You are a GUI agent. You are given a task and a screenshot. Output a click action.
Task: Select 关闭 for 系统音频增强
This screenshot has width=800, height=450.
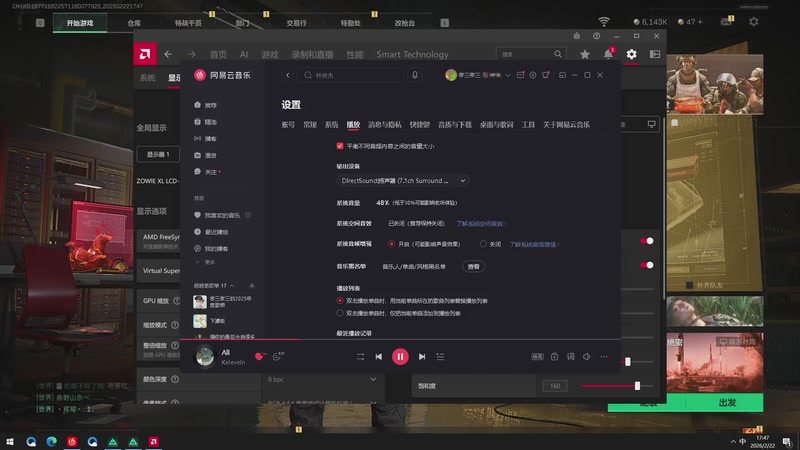(483, 244)
